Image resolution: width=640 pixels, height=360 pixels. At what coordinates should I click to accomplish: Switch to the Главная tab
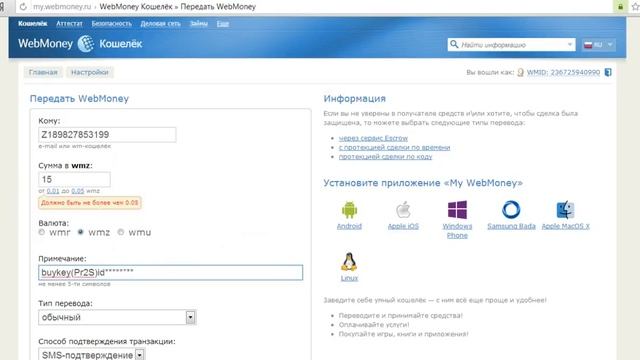43,72
